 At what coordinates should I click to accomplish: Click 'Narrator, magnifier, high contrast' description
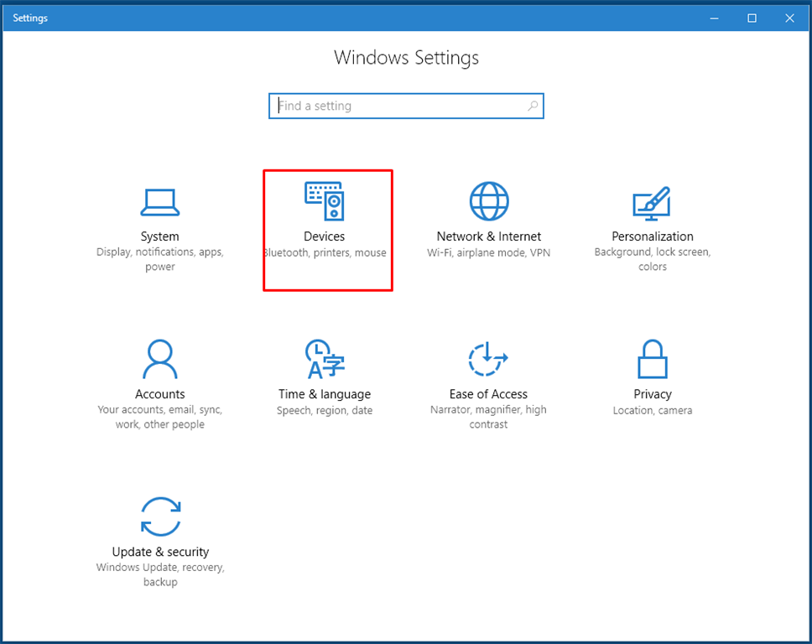point(488,418)
